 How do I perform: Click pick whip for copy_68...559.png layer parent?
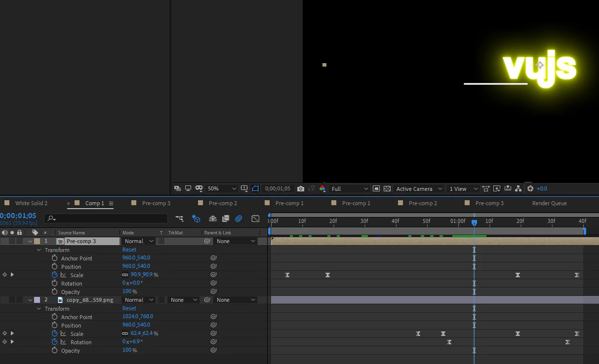click(x=207, y=300)
